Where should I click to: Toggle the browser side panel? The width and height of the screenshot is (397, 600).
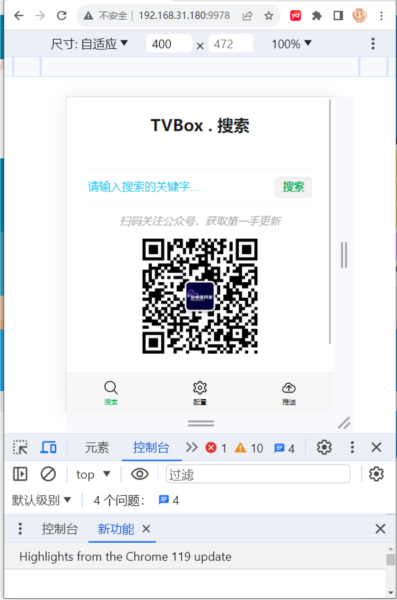pyautogui.click(x=338, y=16)
